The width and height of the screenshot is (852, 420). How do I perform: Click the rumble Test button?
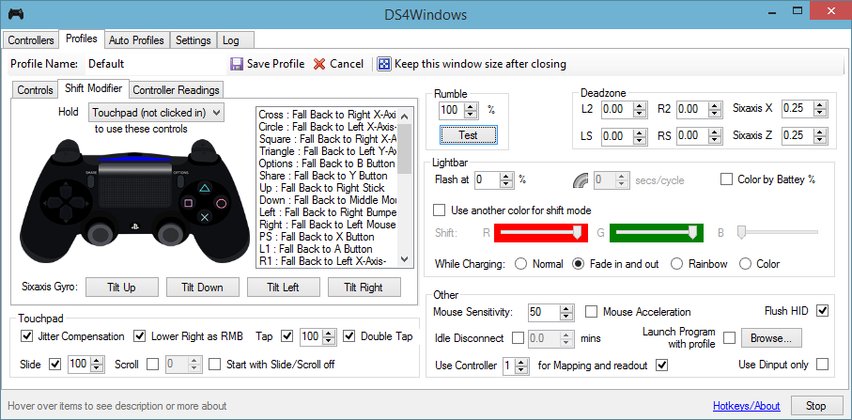click(468, 135)
